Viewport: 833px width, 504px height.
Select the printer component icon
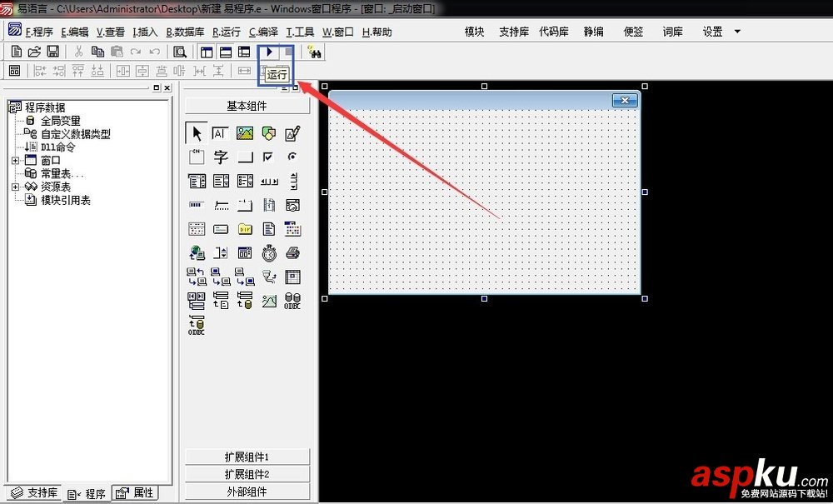coord(292,253)
